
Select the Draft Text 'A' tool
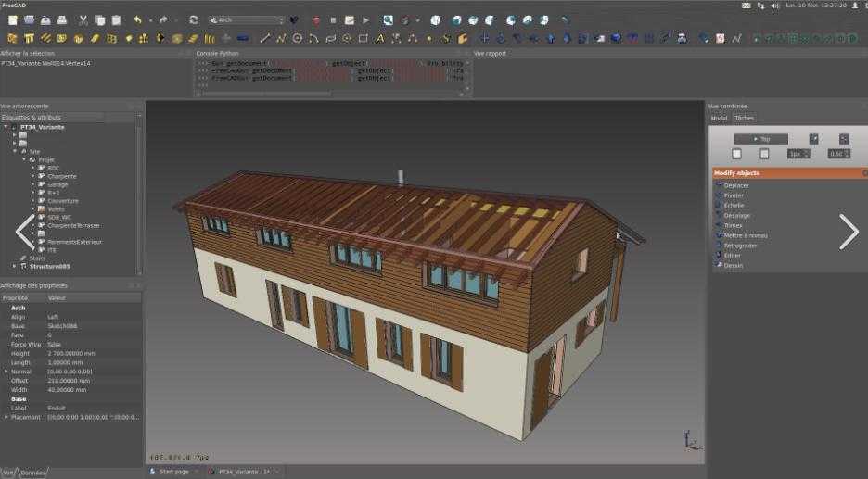[x=380, y=38]
